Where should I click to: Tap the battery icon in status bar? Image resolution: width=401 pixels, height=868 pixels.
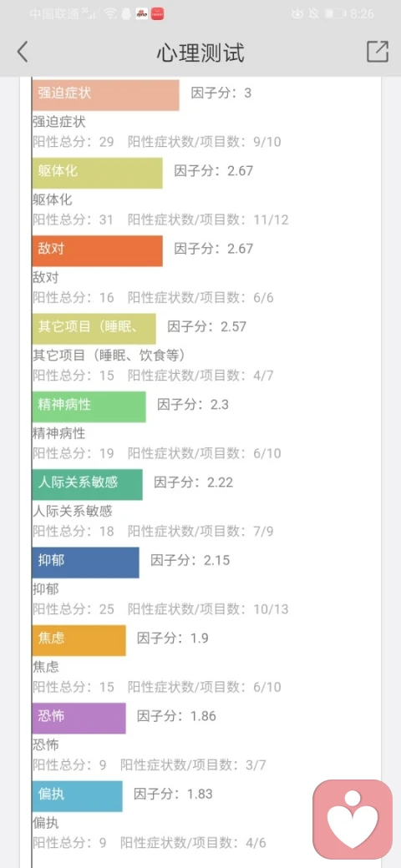tap(335, 14)
